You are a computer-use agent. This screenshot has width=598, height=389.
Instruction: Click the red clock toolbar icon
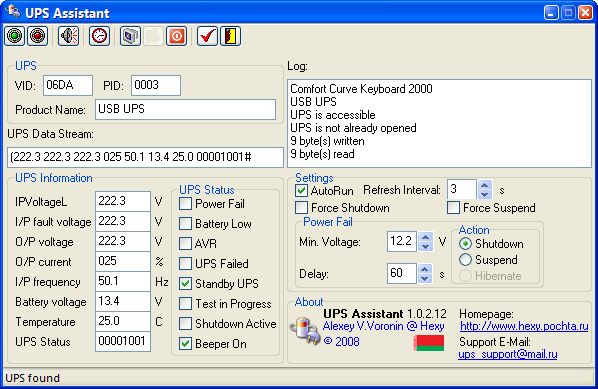[100, 36]
